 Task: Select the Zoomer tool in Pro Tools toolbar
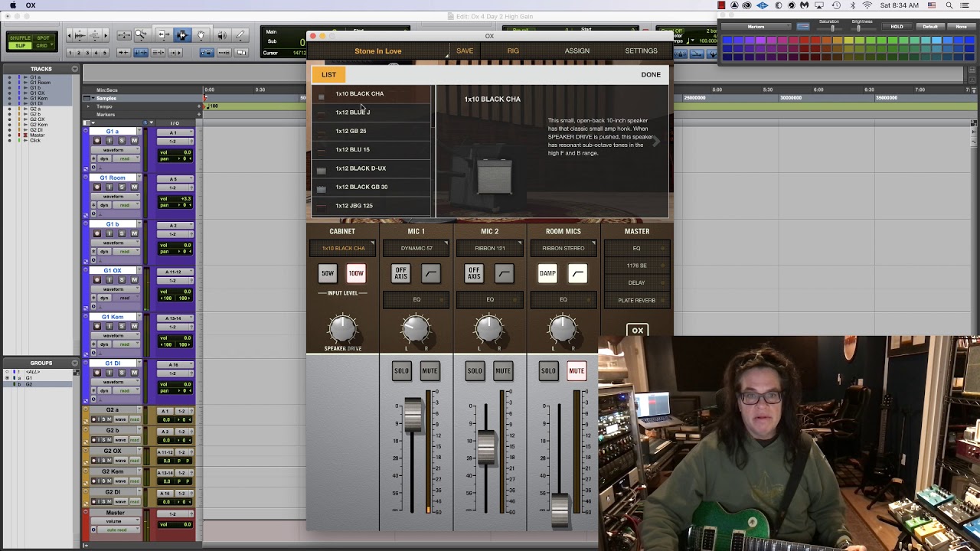(x=142, y=35)
